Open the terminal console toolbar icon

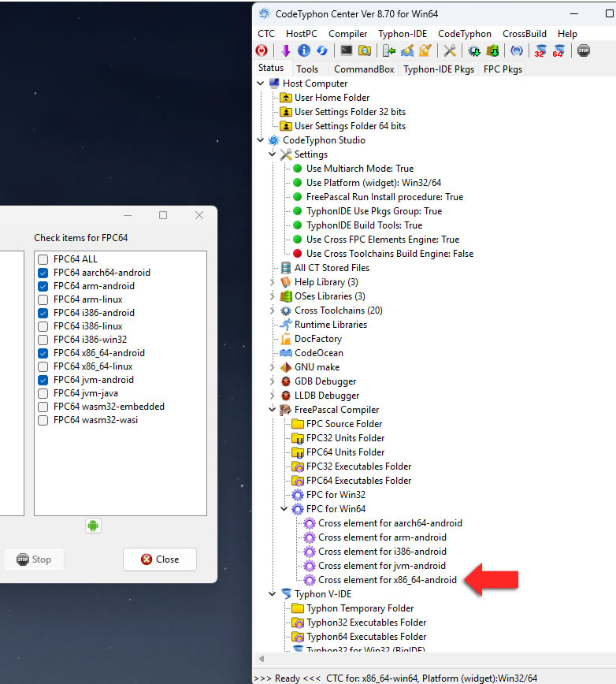(x=347, y=50)
